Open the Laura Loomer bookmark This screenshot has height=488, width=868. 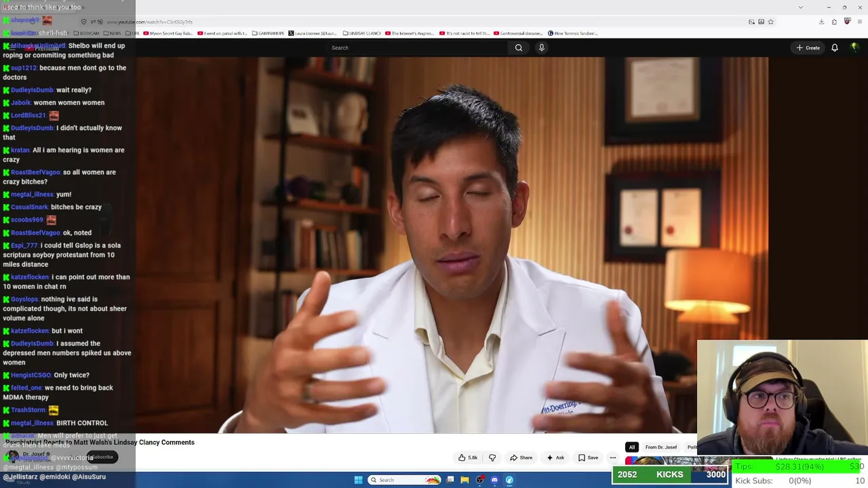click(313, 33)
